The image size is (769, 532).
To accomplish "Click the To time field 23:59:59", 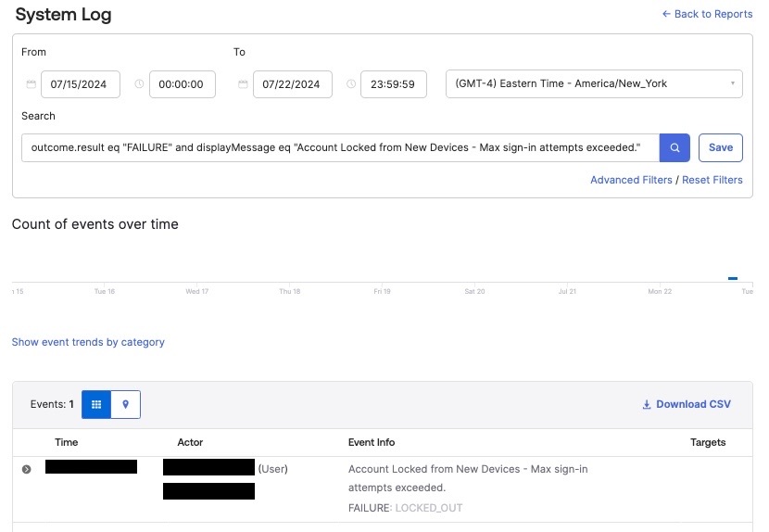I will [393, 84].
